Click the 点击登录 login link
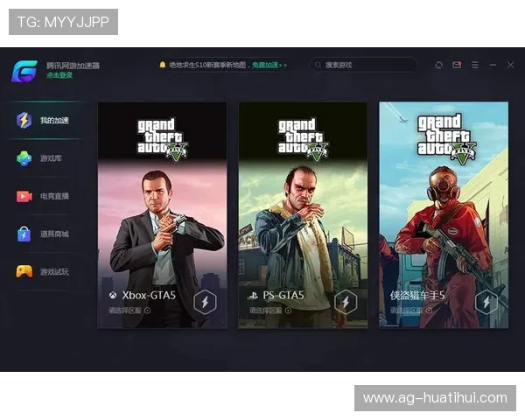The height and width of the screenshot is (420, 525). pyautogui.click(x=59, y=75)
